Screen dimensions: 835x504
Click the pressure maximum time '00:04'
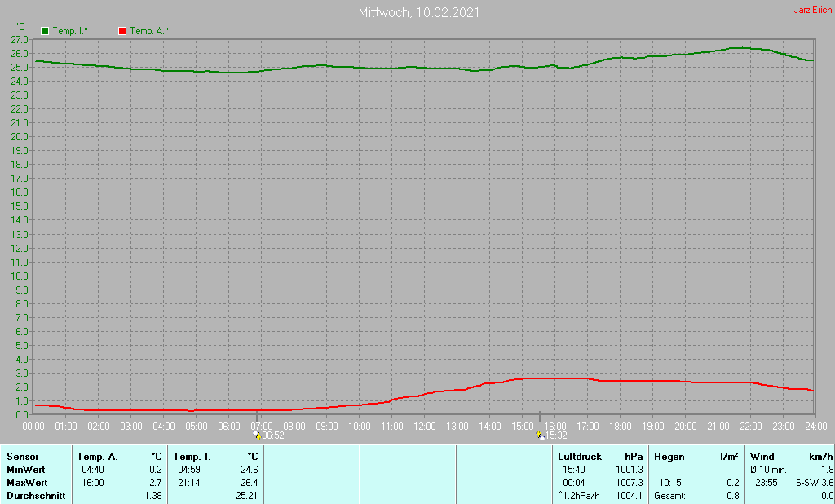[x=573, y=483]
